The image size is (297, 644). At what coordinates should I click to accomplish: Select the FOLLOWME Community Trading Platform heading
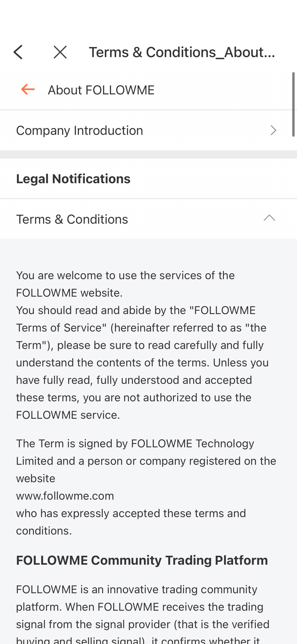click(x=142, y=560)
